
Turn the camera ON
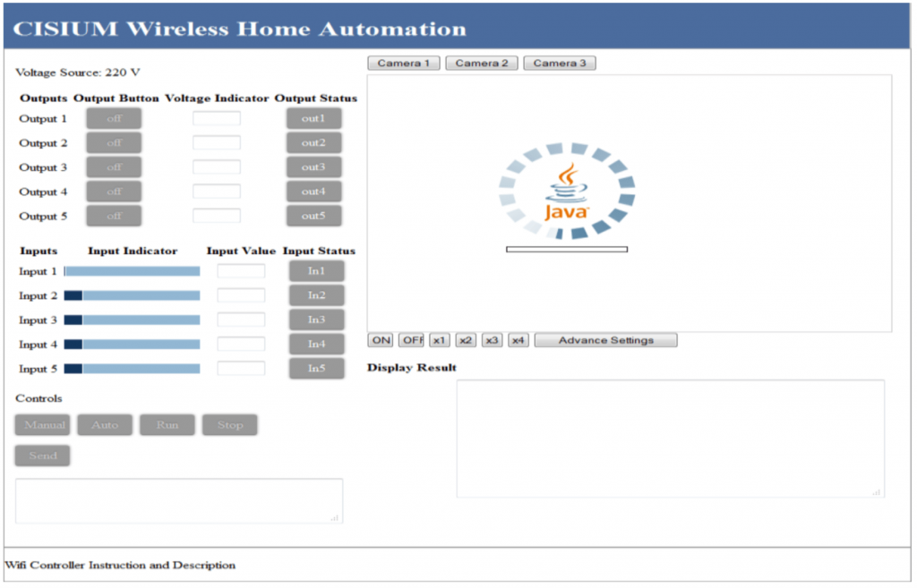pos(381,340)
